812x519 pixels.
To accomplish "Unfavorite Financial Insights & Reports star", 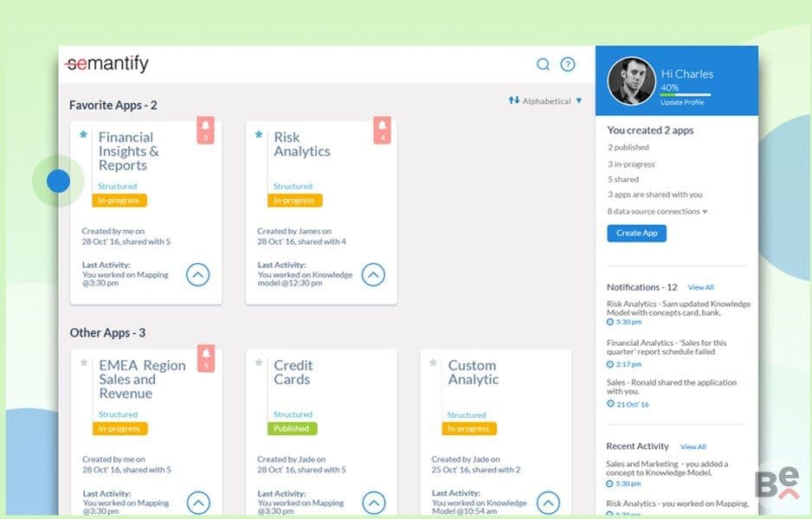I will [83, 135].
